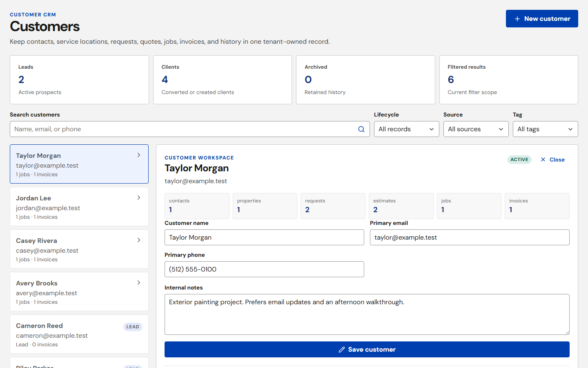
Task: Open the Lifecycle All records dropdown
Action: (x=407, y=129)
